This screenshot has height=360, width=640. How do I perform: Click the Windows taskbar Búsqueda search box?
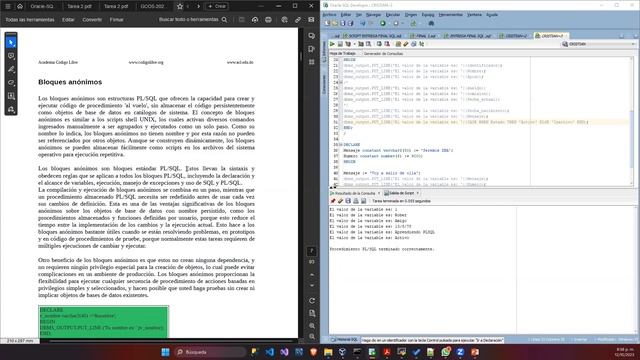pyautogui.click(x=210, y=352)
